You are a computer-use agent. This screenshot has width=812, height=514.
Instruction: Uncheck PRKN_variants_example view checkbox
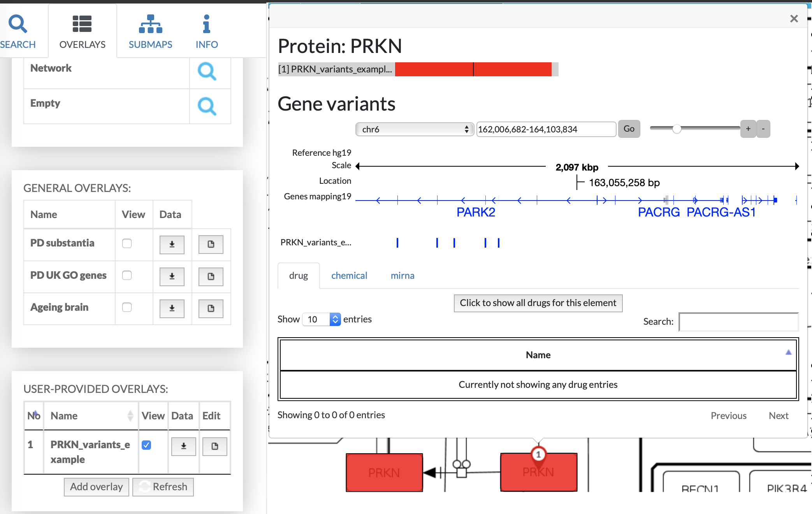coord(146,445)
